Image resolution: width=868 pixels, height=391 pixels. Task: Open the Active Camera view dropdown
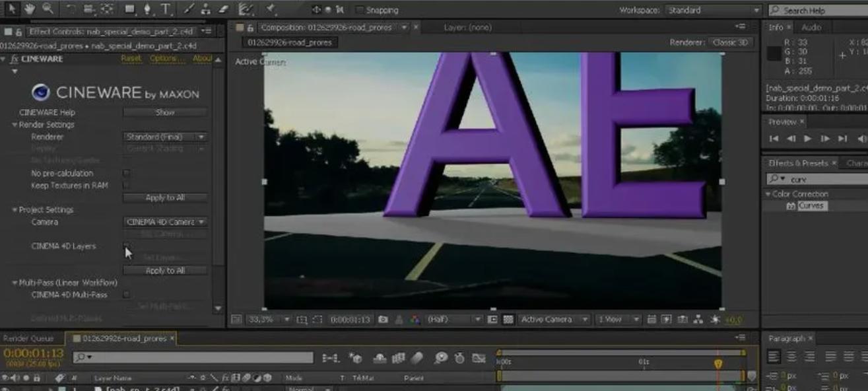[x=554, y=320]
